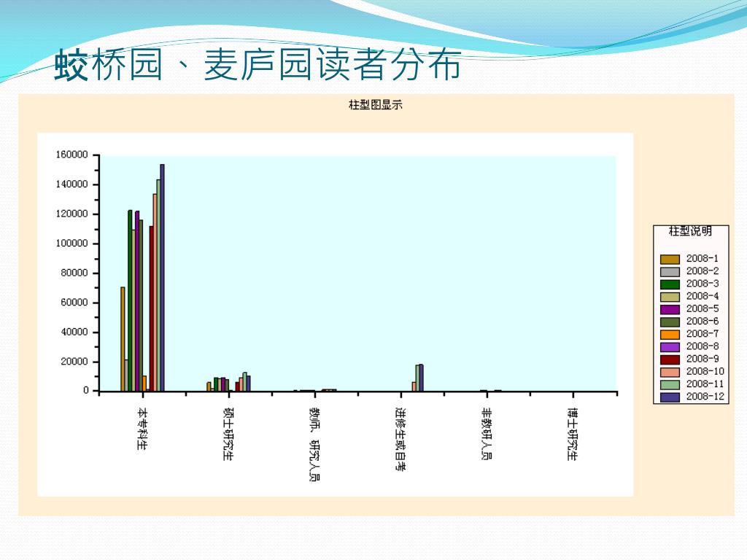Click the 2008-1 bar for 本专科生
The image size is (747, 560).
tap(123, 339)
